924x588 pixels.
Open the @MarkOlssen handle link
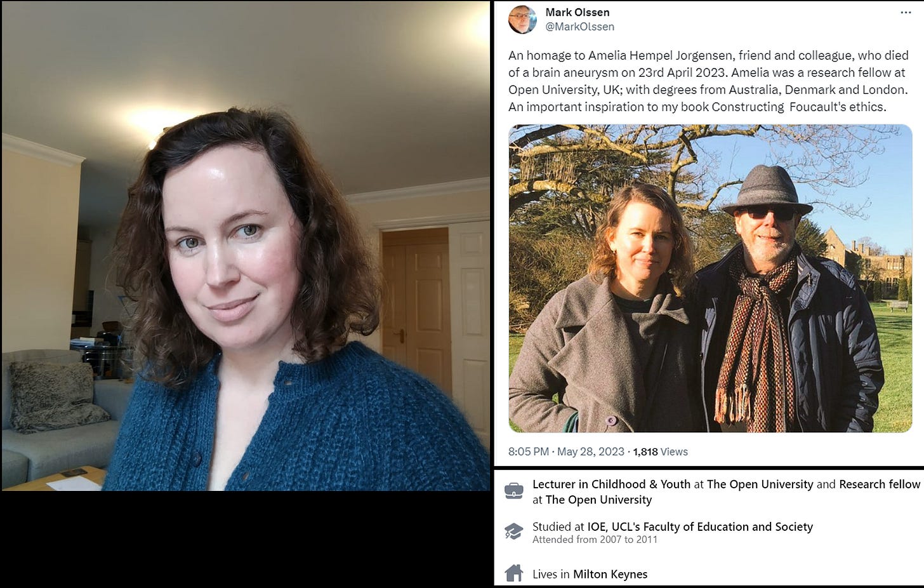coord(579,27)
